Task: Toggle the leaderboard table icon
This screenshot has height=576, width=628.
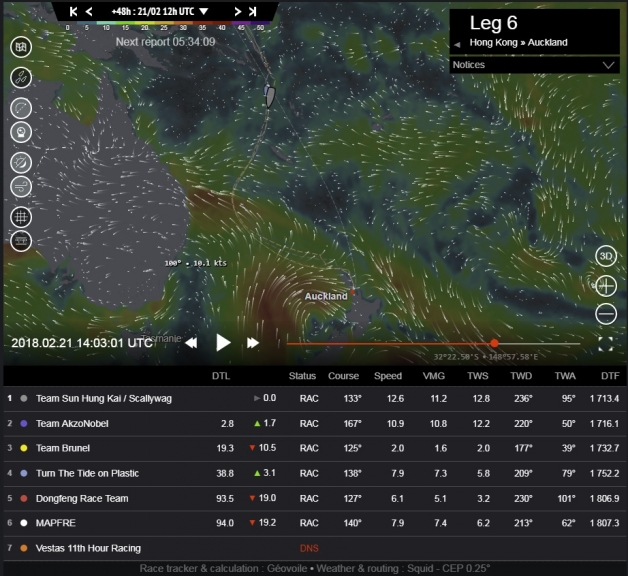Action: [x=21, y=241]
